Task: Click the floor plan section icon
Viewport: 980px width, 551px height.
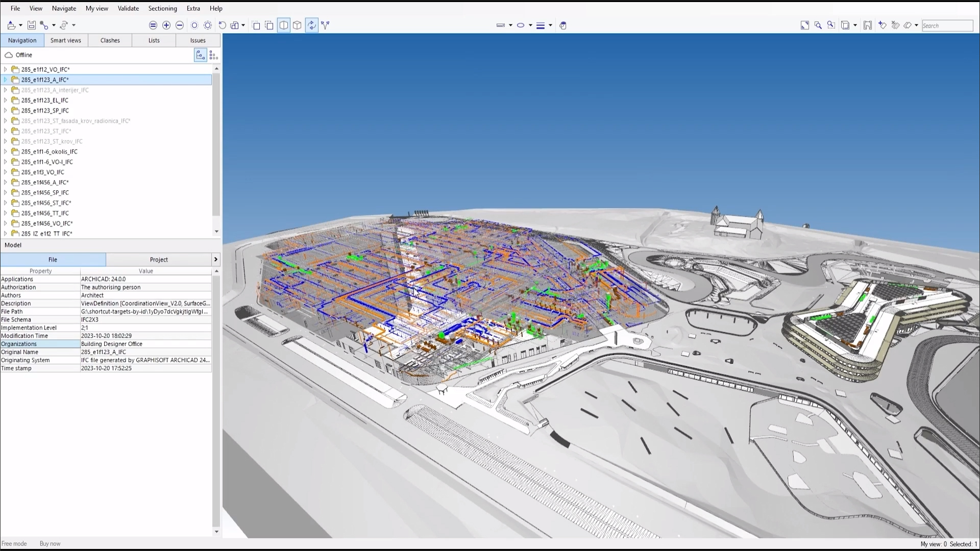Action: [x=868, y=26]
